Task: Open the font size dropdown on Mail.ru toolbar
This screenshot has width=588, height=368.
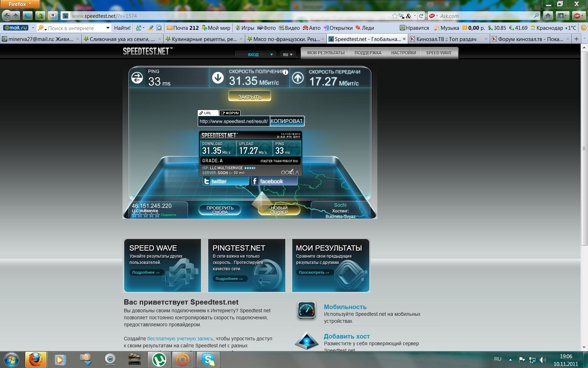Action: (x=140, y=28)
